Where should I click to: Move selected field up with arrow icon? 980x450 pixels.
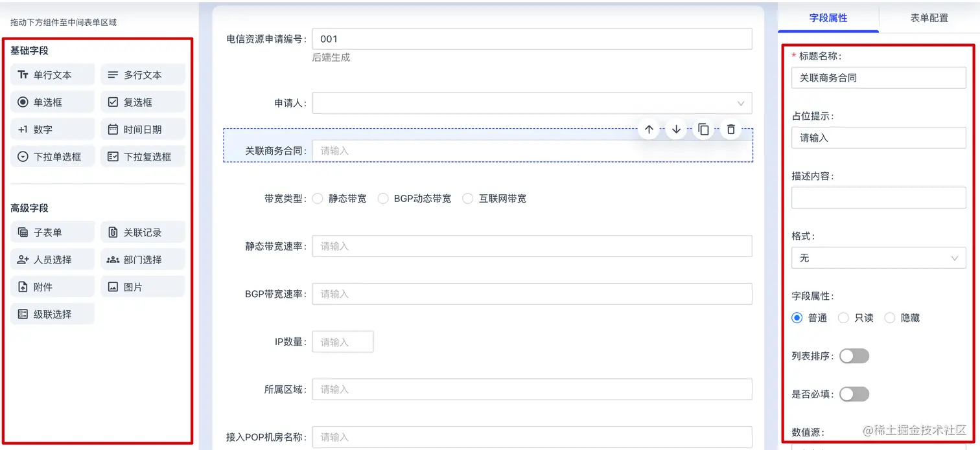[649, 129]
